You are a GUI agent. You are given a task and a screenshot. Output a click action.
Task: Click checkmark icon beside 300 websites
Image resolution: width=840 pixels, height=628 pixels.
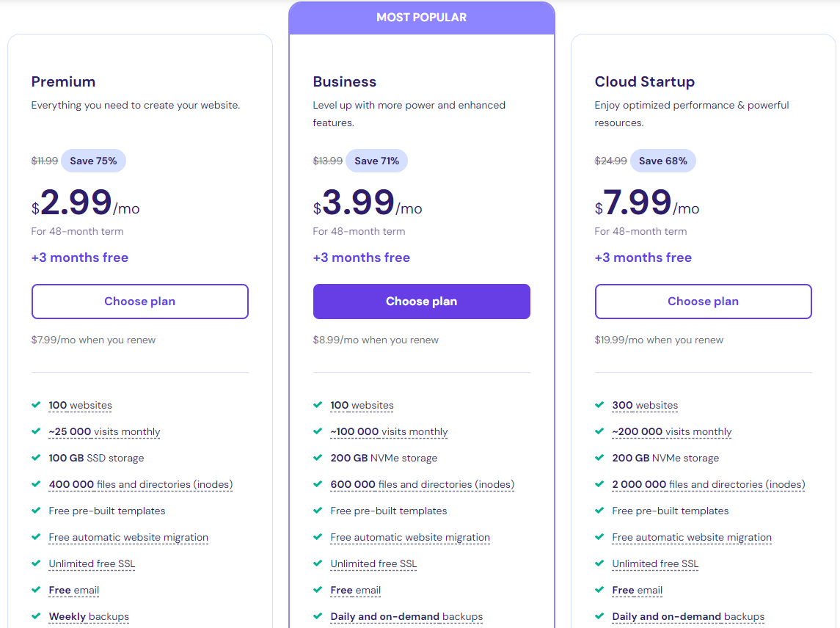[599, 405]
